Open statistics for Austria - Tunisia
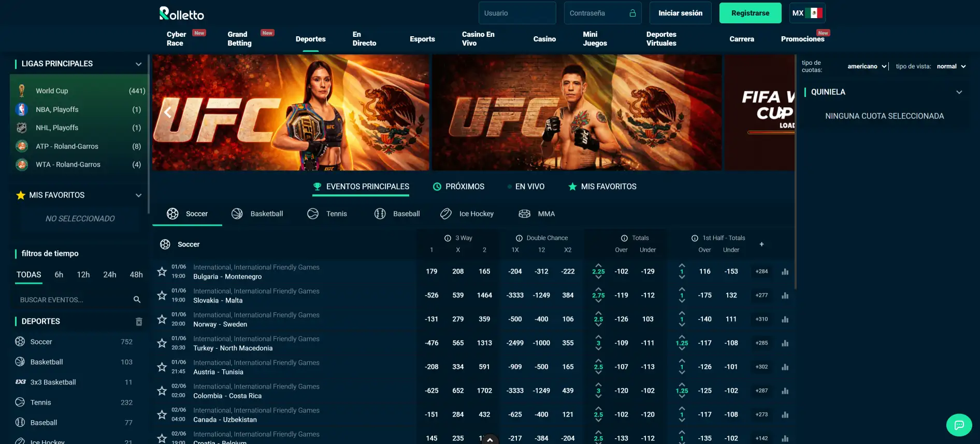Viewport: 980px width, 444px height. (x=785, y=367)
